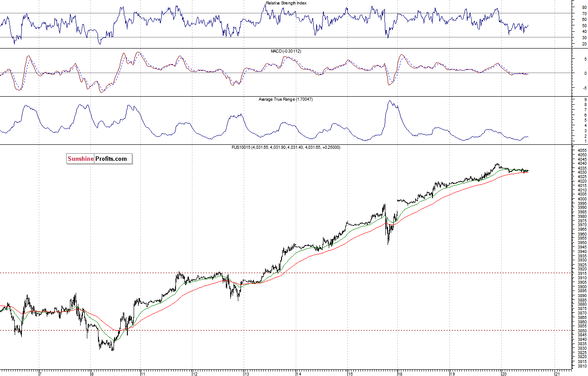Select date label 12 on the time axis
The width and height of the screenshot is (588, 376).
pos(195,373)
